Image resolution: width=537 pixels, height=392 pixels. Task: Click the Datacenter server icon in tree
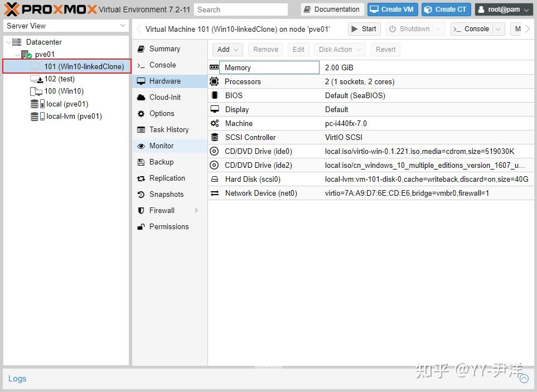click(x=17, y=42)
